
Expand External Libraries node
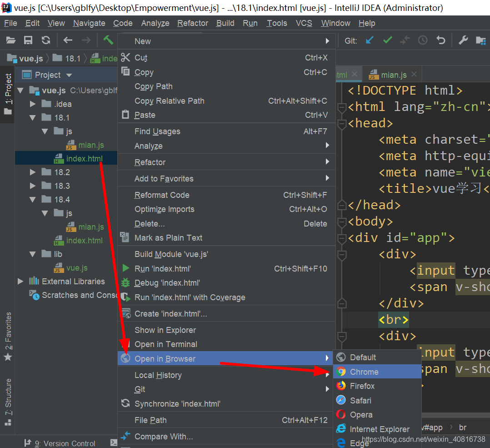20,282
